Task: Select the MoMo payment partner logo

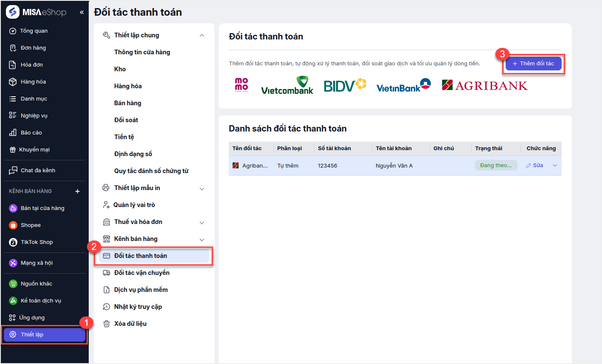Action: coord(242,85)
